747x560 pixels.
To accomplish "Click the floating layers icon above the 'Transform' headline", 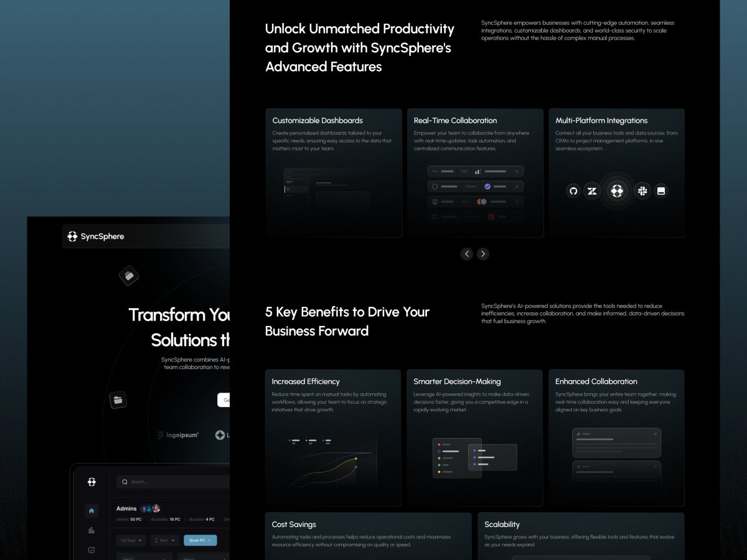I will click(x=129, y=274).
